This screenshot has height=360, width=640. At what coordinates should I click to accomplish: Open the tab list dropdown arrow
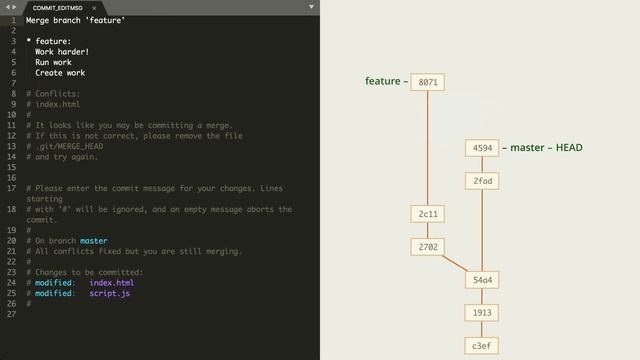311,7
